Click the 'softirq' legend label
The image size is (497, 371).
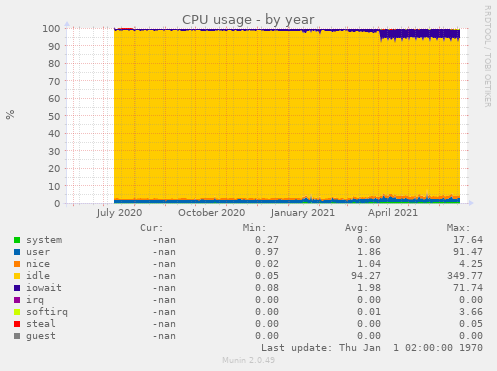pos(47,312)
